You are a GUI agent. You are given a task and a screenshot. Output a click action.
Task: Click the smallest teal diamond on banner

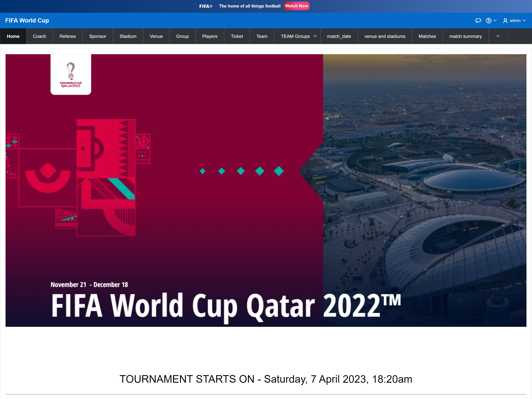pyautogui.click(x=202, y=171)
